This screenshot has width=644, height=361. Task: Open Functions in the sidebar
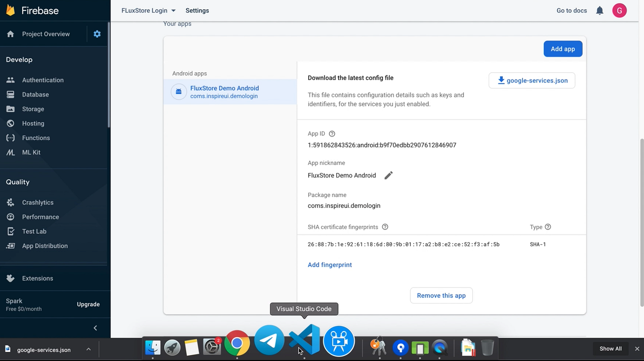(36, 138)
